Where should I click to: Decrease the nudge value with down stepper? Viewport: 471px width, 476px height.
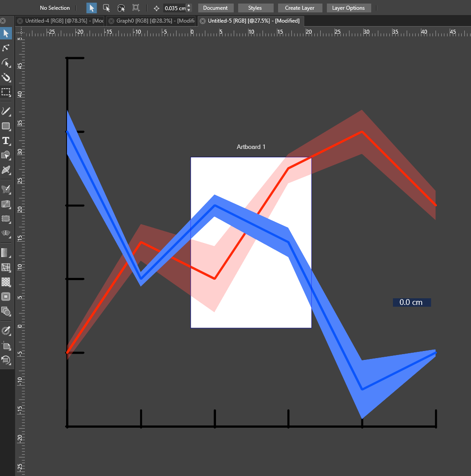189,10
